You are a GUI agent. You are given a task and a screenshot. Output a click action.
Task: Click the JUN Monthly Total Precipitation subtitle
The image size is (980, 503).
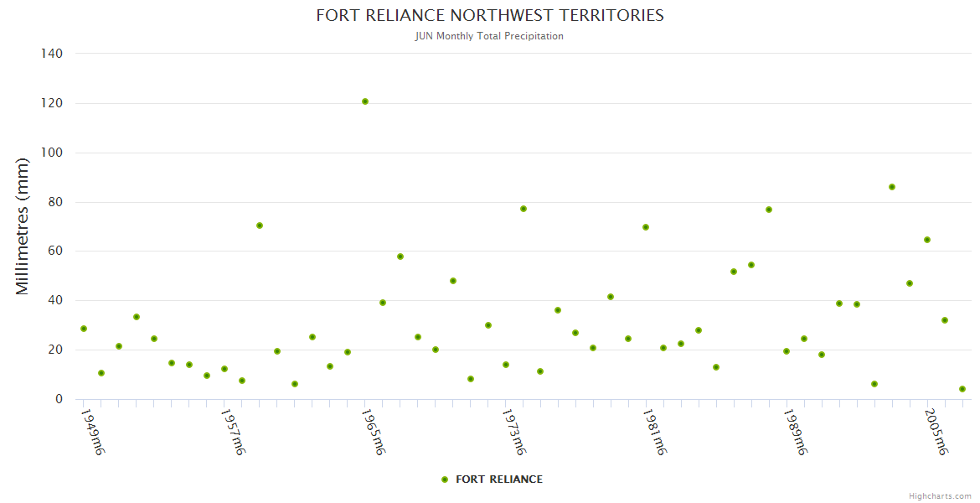coord(490,36)
